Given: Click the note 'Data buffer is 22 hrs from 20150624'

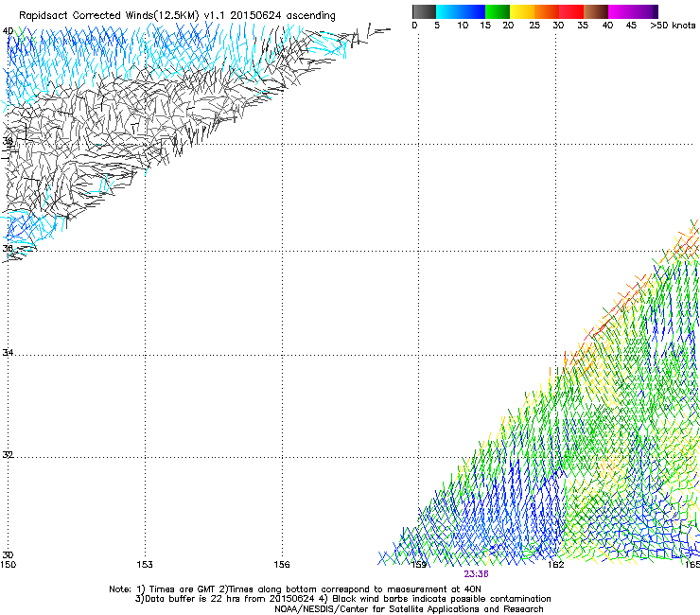Looking at the screenshot, I should coord(230,599).
